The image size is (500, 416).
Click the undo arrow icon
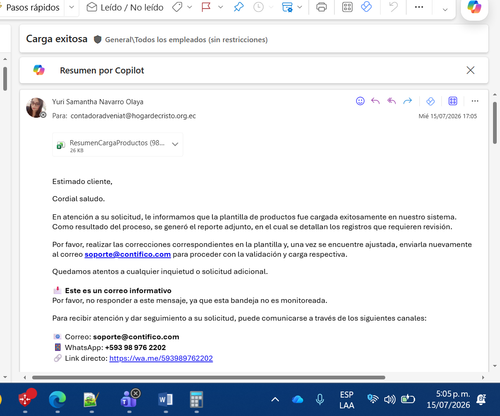[x=394, y=7]
